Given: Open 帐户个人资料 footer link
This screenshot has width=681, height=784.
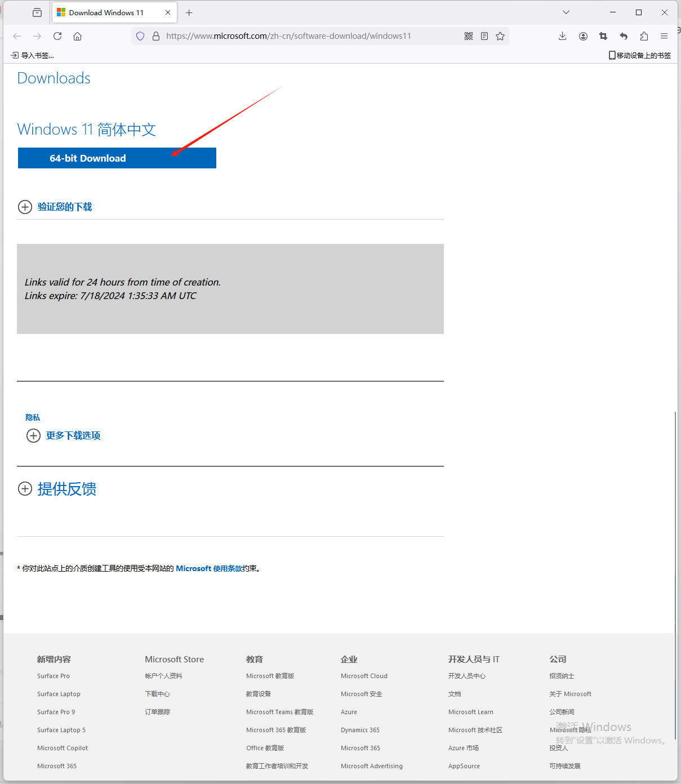Looking at the screenshot, I should point(163,676).
